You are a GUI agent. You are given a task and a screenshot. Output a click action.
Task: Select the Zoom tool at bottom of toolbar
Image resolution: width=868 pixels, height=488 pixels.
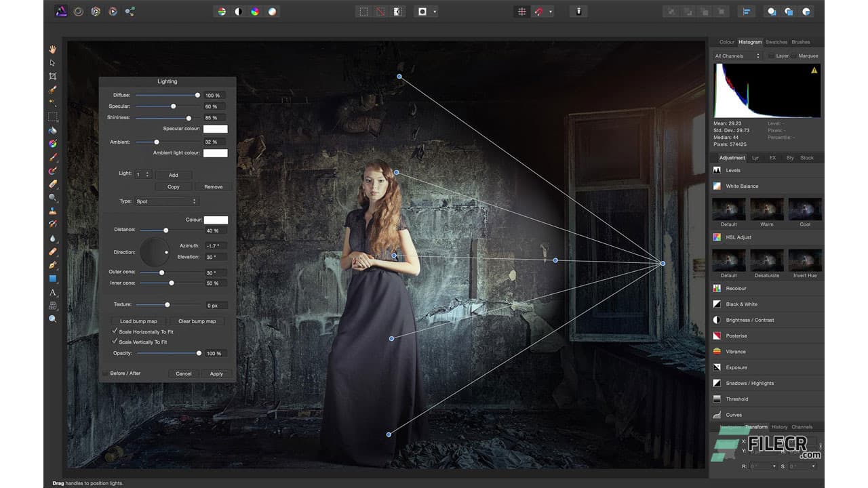(x=53, y=319)
